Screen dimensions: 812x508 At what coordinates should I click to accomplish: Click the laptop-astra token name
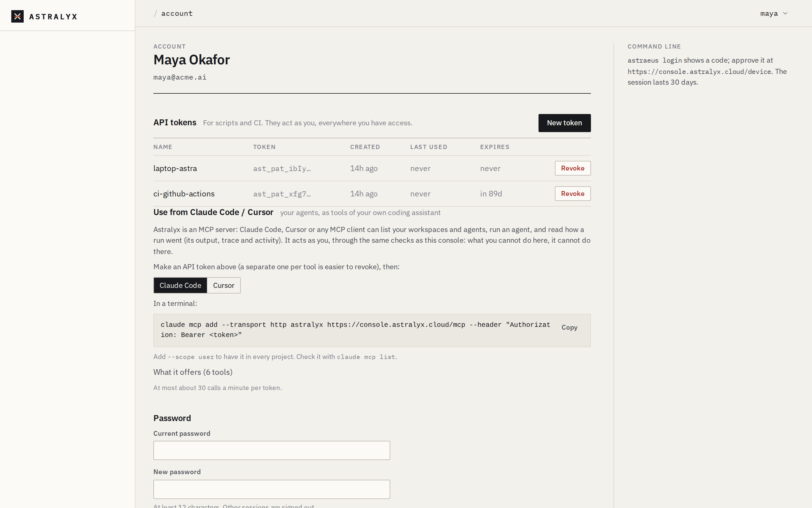pyautogui.click(x=175, y=168)
